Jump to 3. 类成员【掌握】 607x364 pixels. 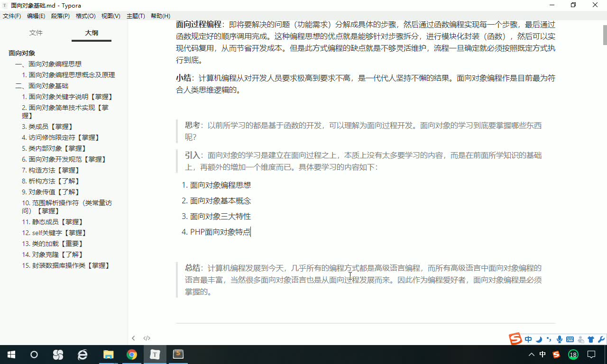48,127
